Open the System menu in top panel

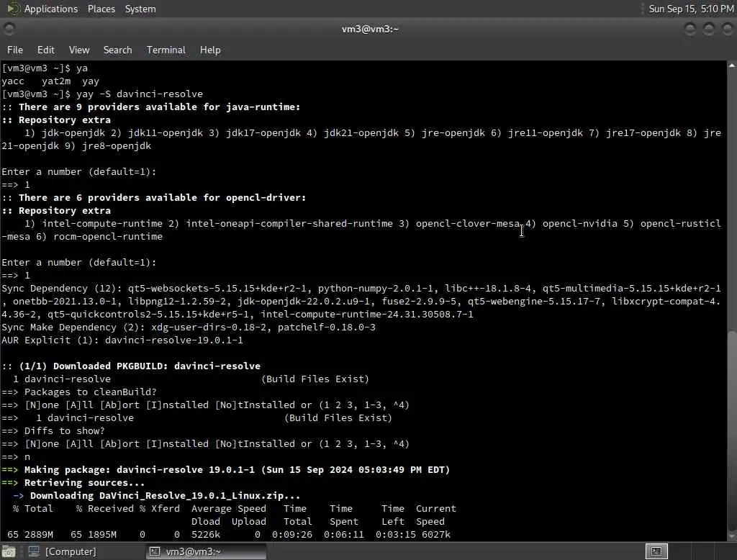tap(140, 9)
